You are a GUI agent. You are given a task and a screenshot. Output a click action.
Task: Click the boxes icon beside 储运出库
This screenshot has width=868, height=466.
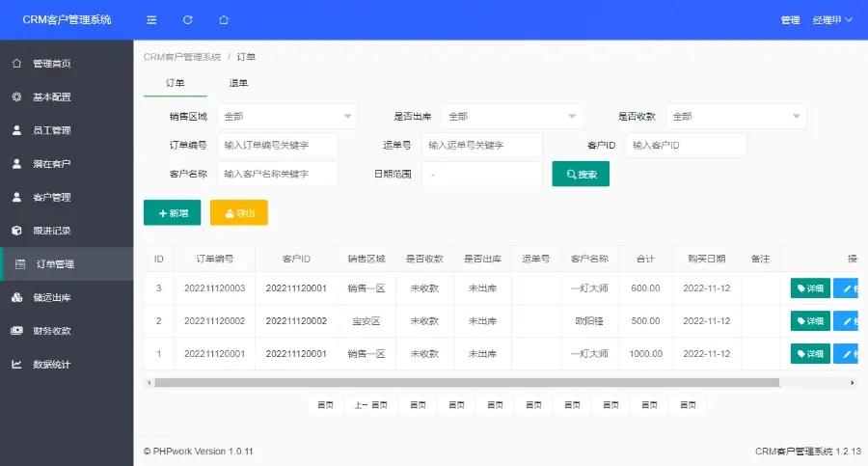pyautogui.click(x=16, y=297)
